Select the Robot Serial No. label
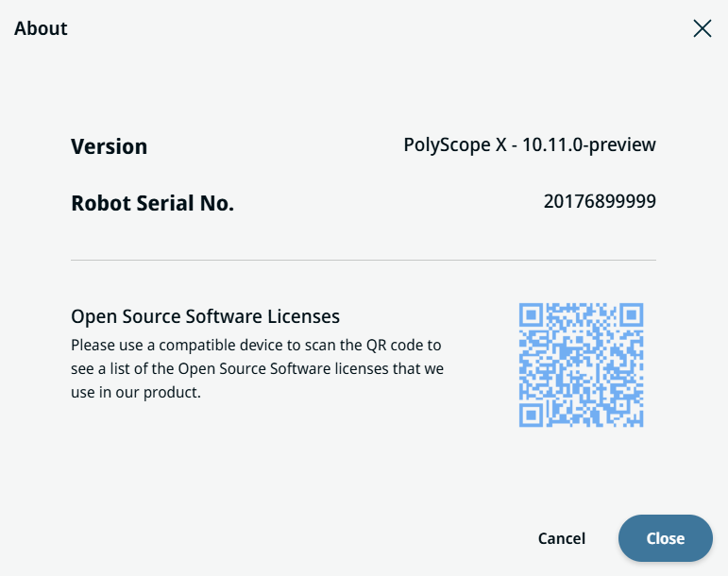Screen dimensions: 728x576 [x=152, y=203]
